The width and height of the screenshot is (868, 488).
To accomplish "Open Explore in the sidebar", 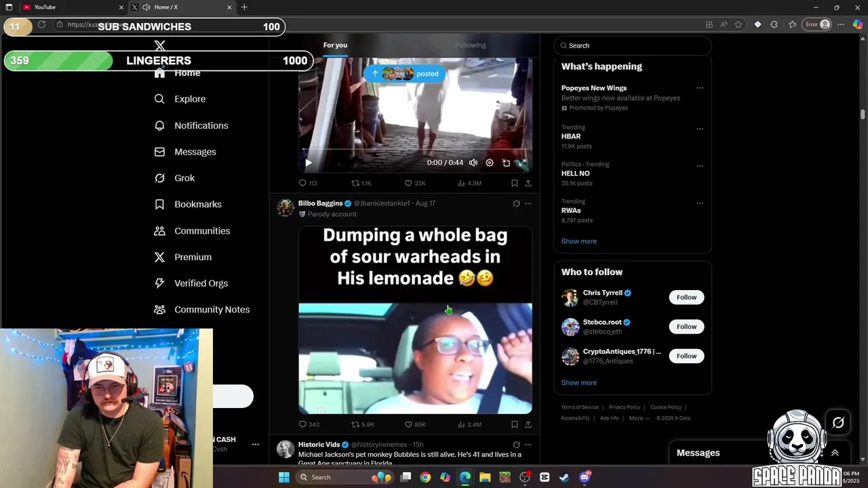I will click(x=180, y=99).
